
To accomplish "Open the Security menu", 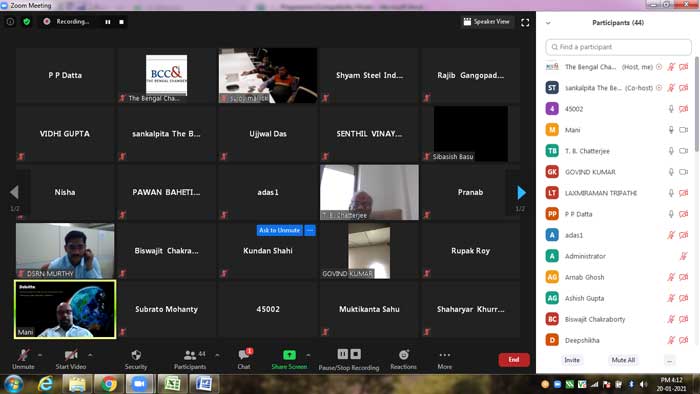I will [136, 359].
